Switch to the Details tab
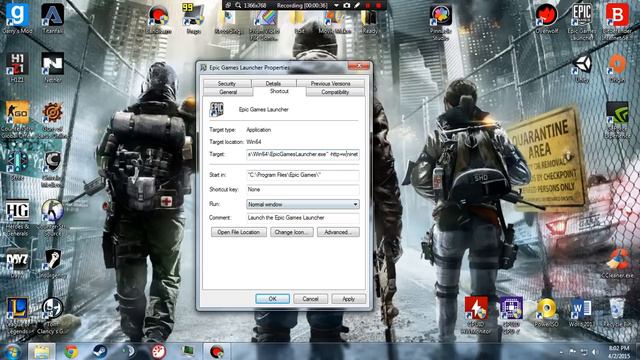The width and height of the screenshot is (640, 360). (x=273, y=83)
